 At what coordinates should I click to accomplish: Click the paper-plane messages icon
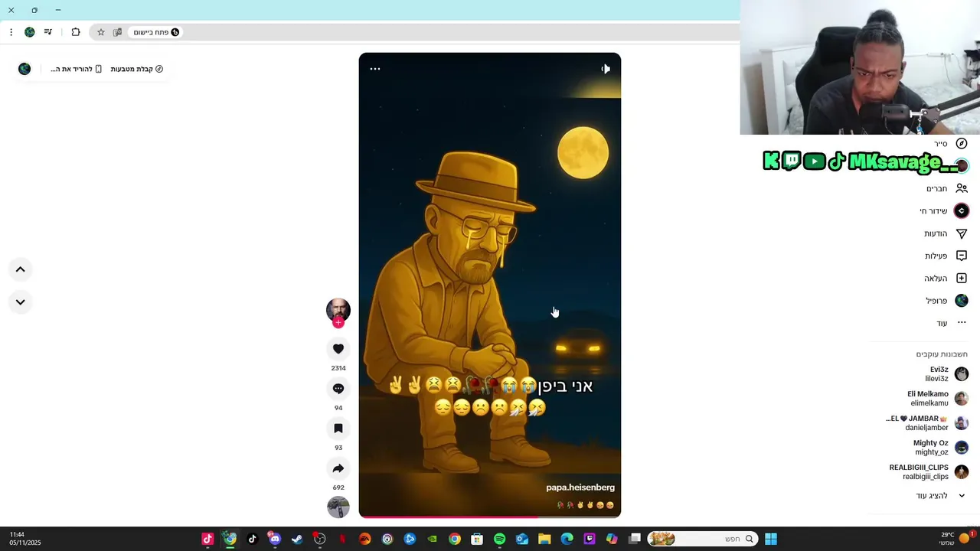(962, 233)
